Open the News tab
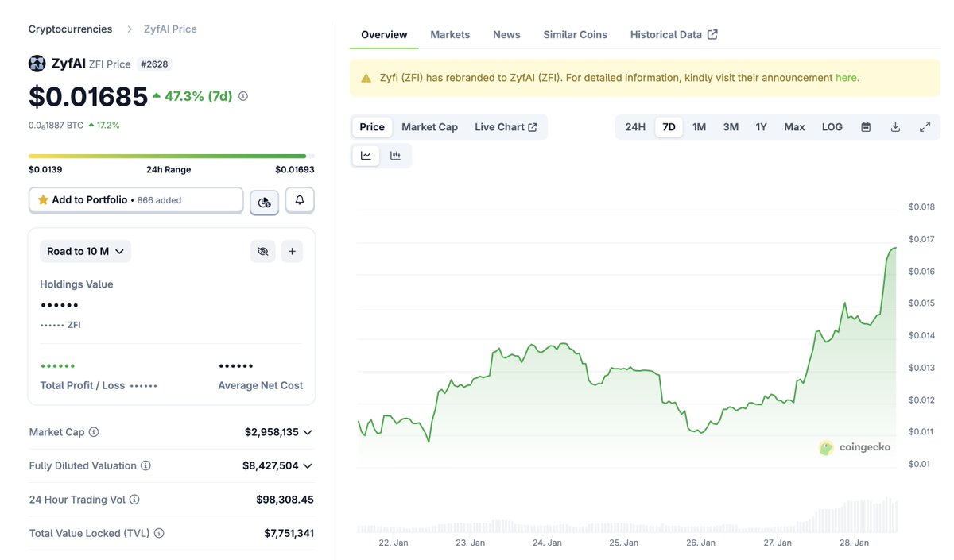Image resolution: width=954 pixels, height=560 pixels. pyautogui.click(x=506, y=34)
